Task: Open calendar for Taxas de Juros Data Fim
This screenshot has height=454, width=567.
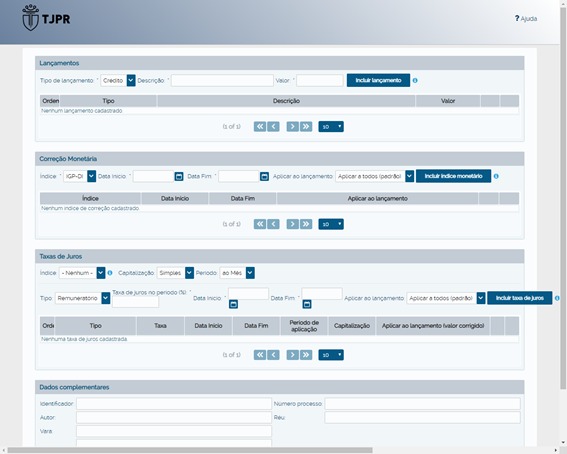Action: pyautogui.click(x=307, y=304)
